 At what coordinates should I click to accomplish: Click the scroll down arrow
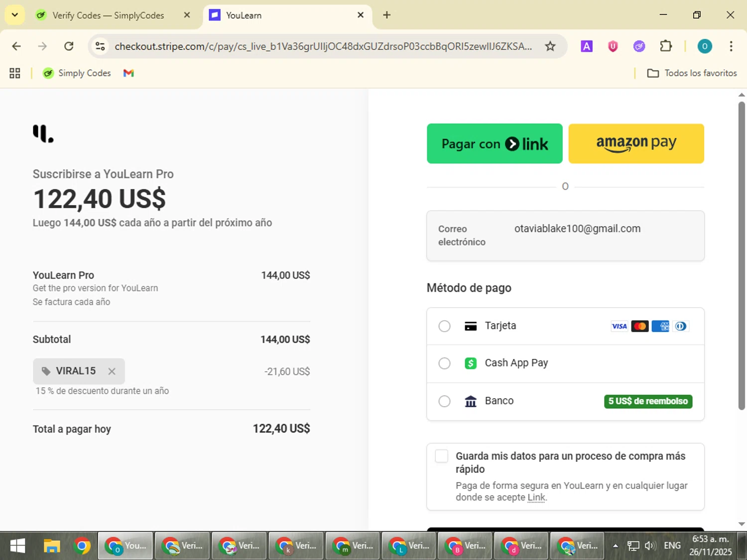point(742,524)
